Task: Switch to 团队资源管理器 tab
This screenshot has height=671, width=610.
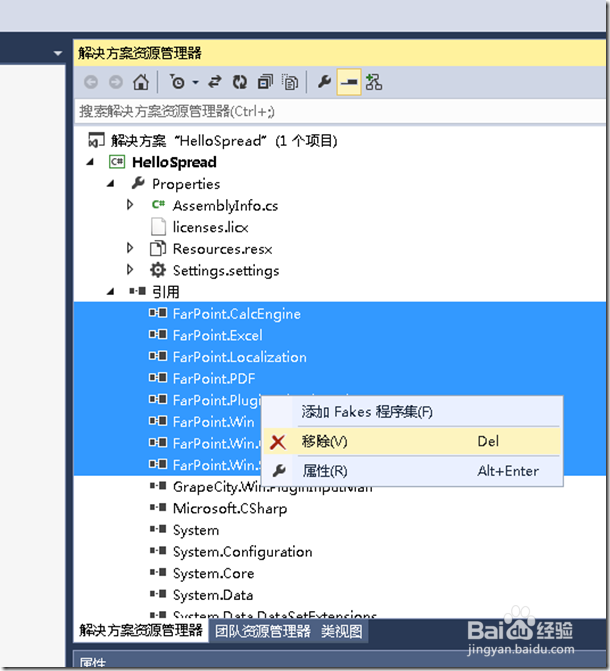Action: coord(262,631)
